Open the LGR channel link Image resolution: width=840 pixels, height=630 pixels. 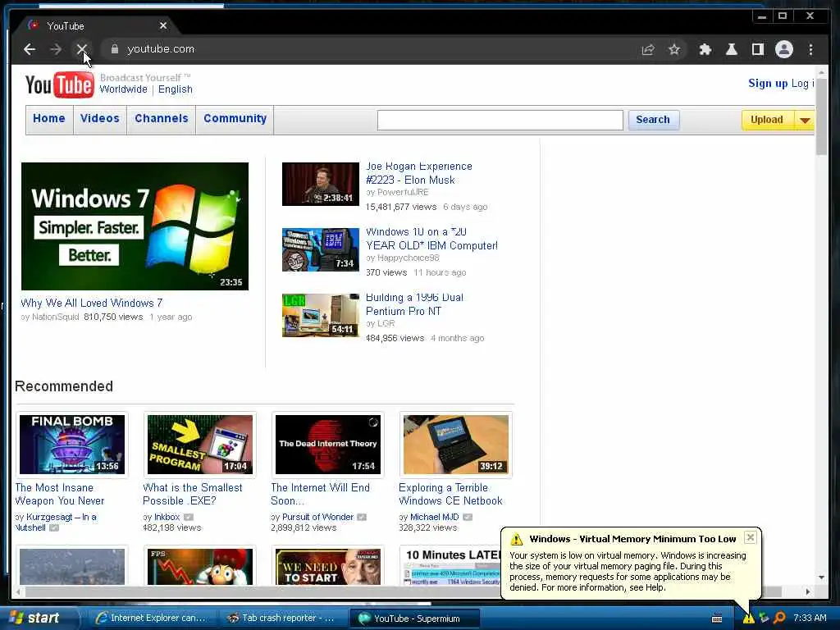[386, 323]
